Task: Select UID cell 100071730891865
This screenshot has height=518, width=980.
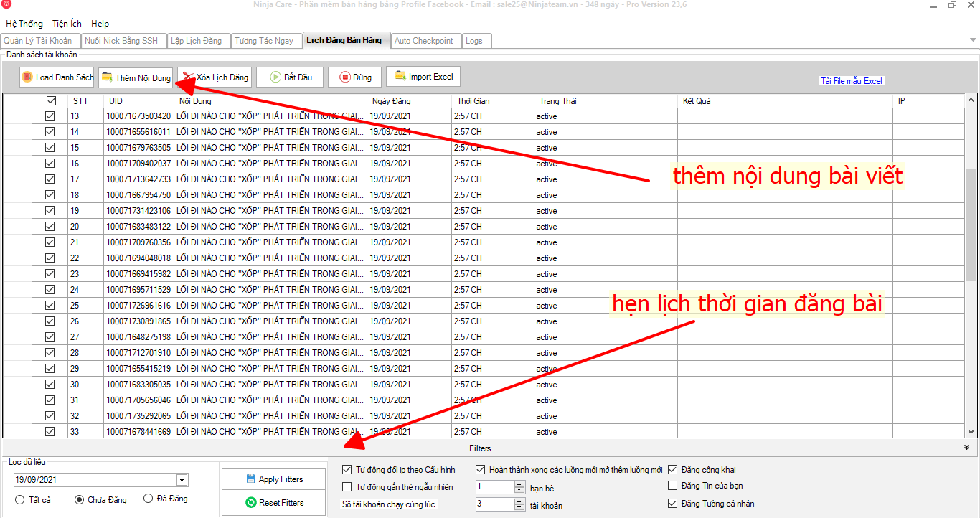Action: coord(139,321)
